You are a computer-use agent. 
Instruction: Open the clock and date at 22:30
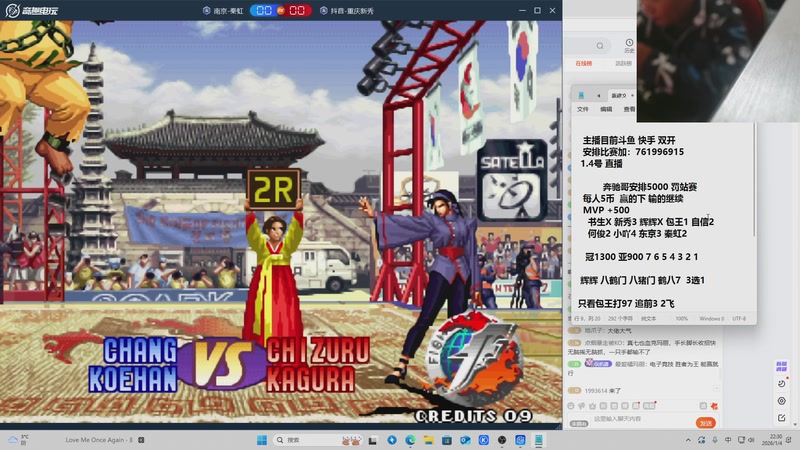[774, 440]
